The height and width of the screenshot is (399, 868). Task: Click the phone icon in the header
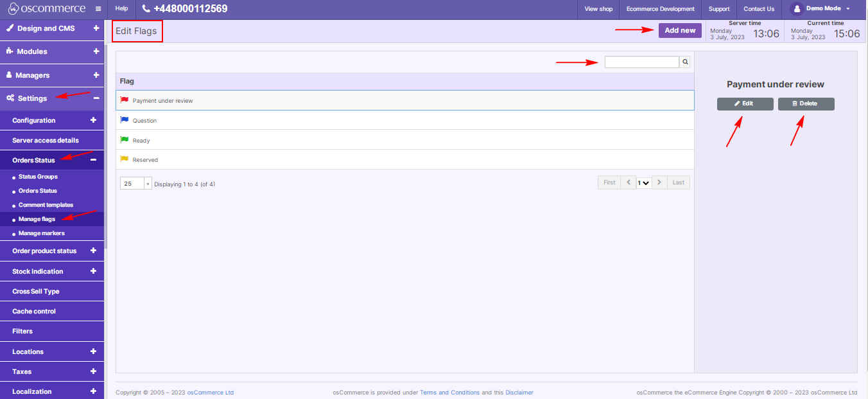click(146, 9)
